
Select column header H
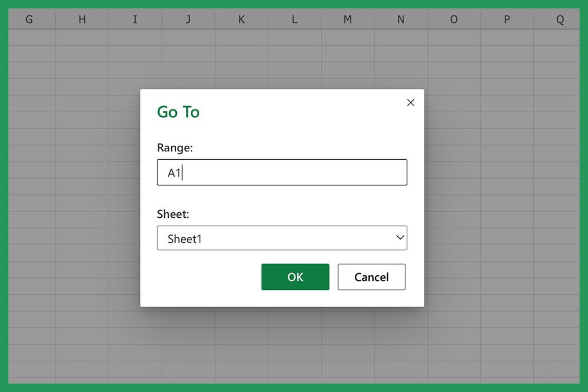point(82,19)
